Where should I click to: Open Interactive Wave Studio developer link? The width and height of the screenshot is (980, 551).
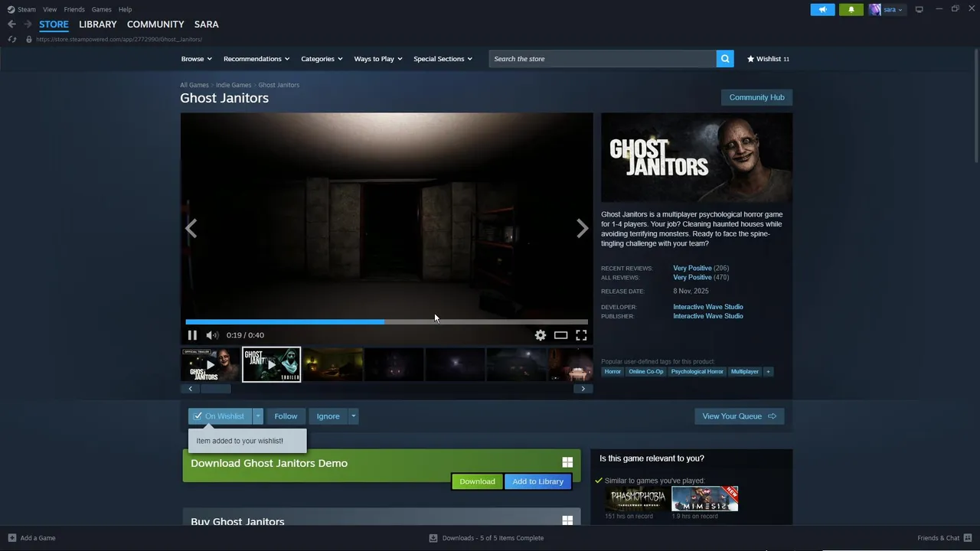click(x=708, y=307)
